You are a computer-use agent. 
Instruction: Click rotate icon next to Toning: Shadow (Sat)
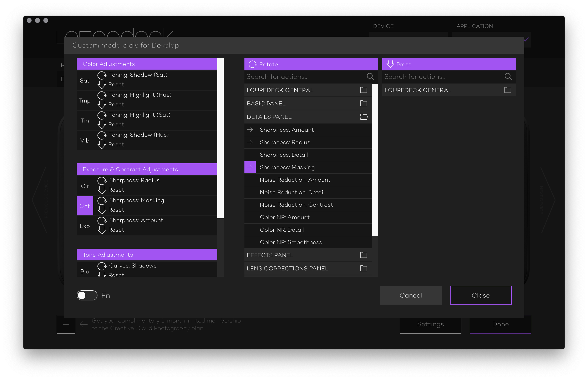coord(102,75)
